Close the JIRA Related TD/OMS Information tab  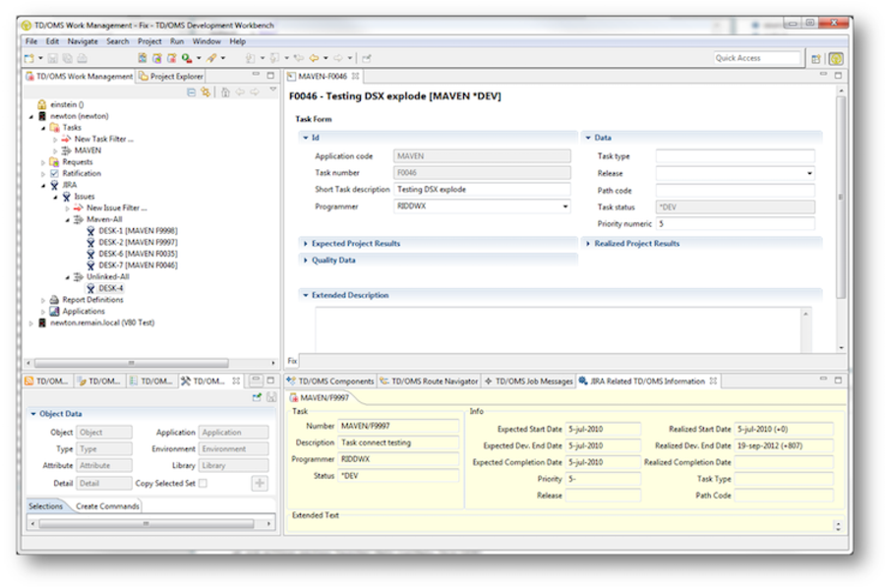(714, 381)
